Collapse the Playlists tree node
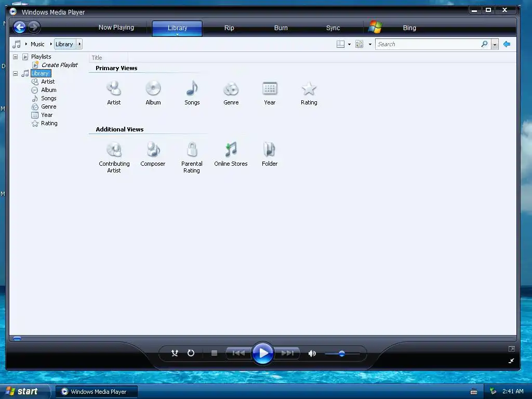Screen dimensions: 532x399 point(15,57)
